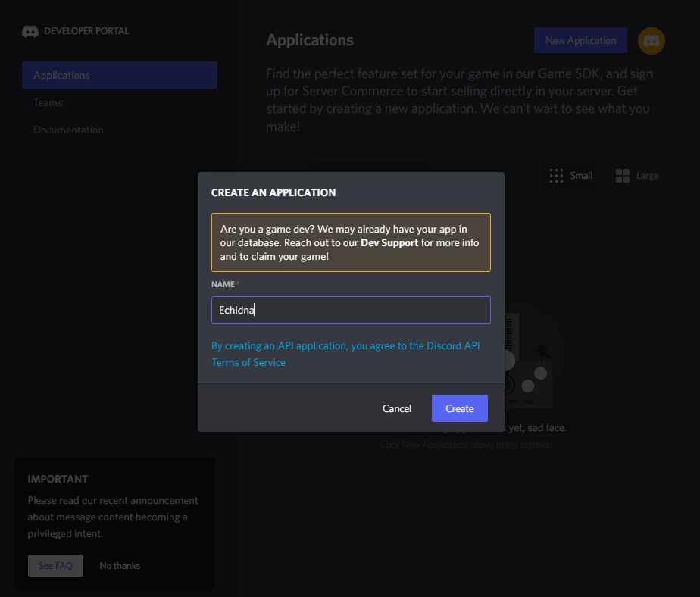The height and width of the screenshot is (597, 700).
Task: Click the See FAQ button
Action: [56, 565]
